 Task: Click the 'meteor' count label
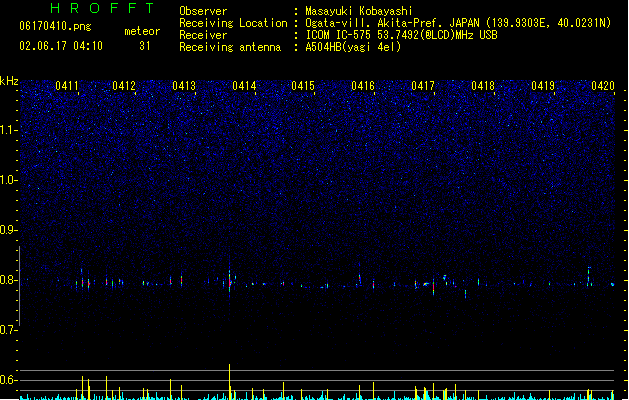click(x=142, y=31)
